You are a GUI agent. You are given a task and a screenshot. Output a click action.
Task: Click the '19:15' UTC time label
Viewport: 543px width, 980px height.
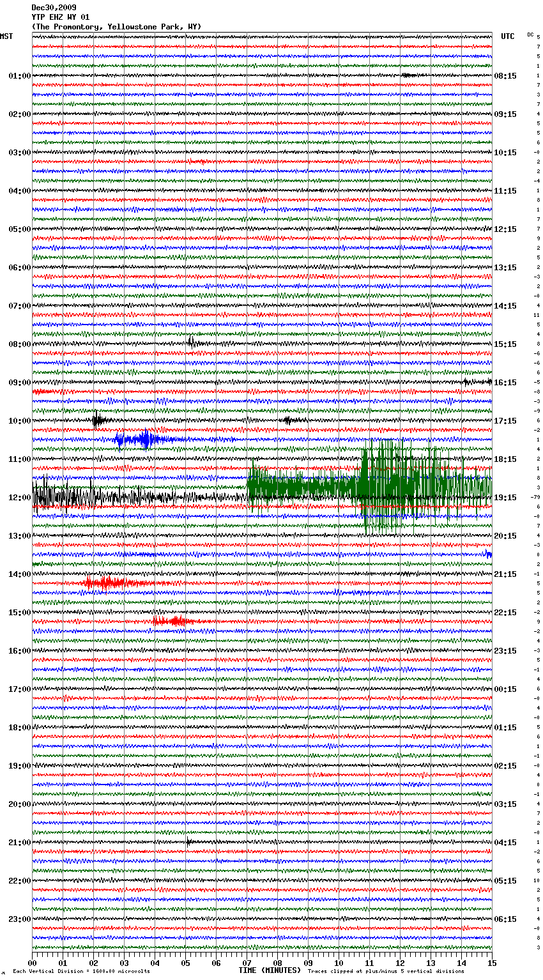505,498
